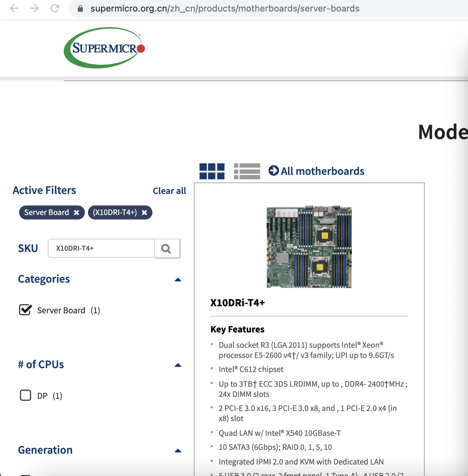Screen dimensions: 468x476
Task: Click the All motherboards circular arrow icon
Action: (x=273, y=171)
